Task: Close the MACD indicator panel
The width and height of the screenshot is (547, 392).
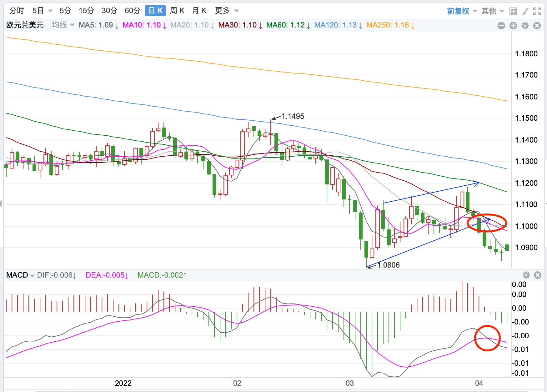Action: (538, 275)
